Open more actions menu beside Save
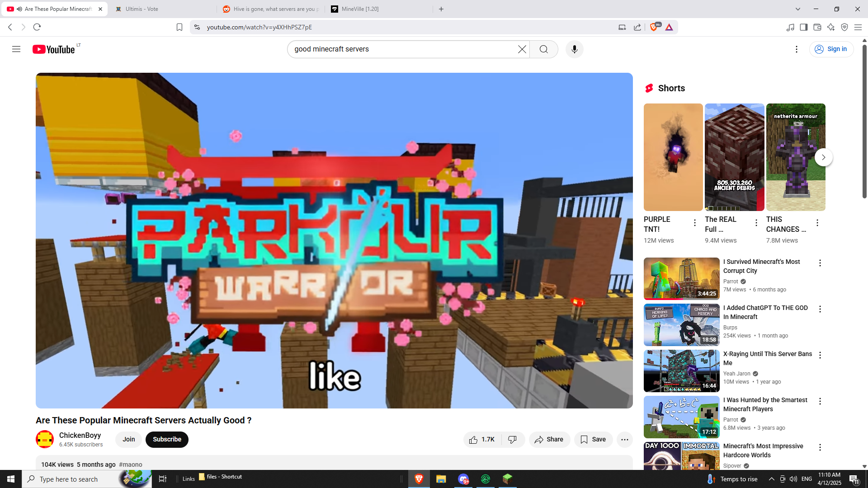This screenshot has height=488, width=868. 624,439
